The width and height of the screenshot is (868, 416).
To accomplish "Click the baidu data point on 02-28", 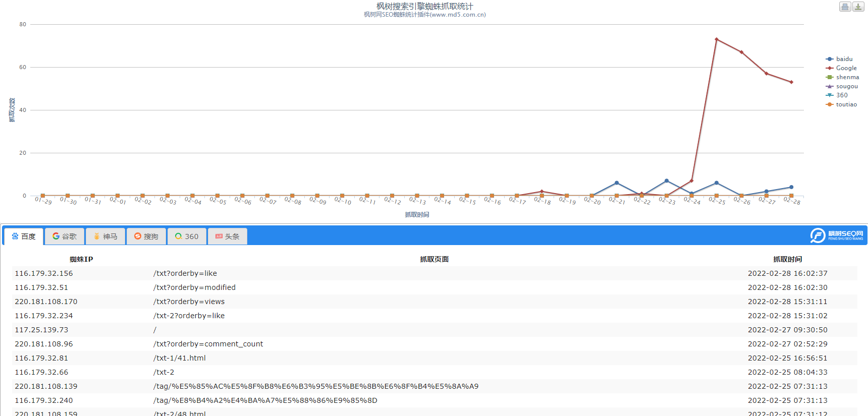I will click(x=791, y=187).
